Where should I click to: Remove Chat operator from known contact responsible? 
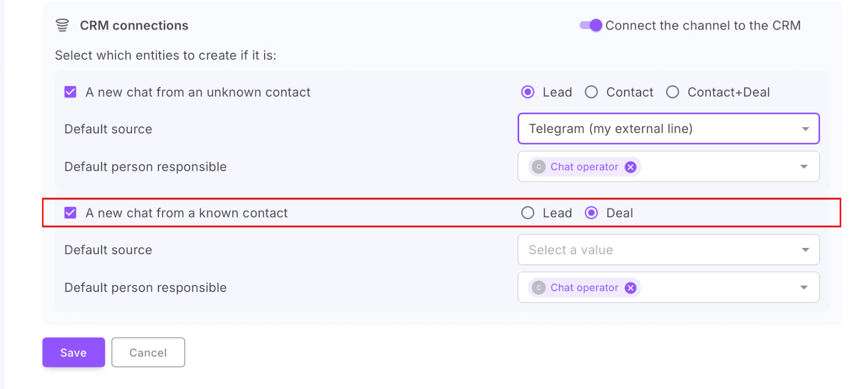point(630,288)
